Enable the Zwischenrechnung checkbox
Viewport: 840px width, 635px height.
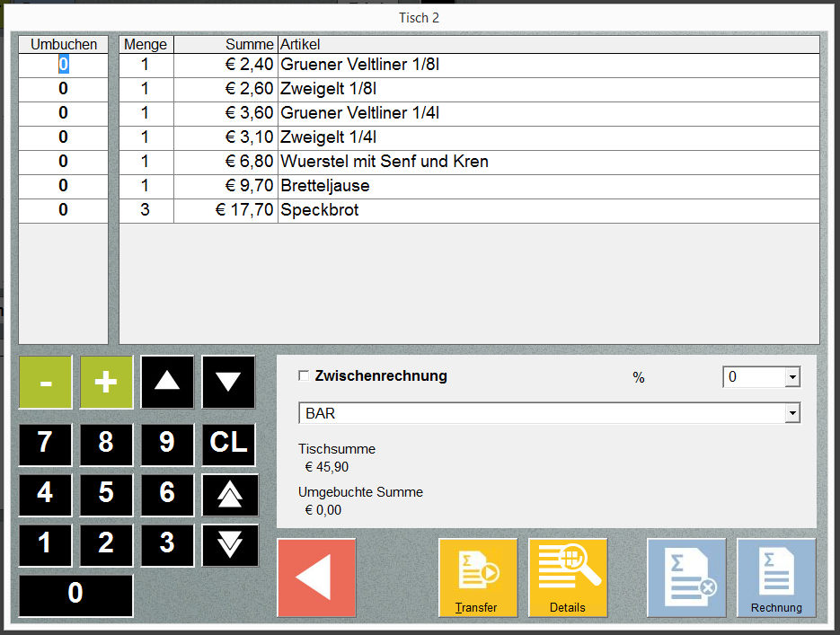(304, 376)
